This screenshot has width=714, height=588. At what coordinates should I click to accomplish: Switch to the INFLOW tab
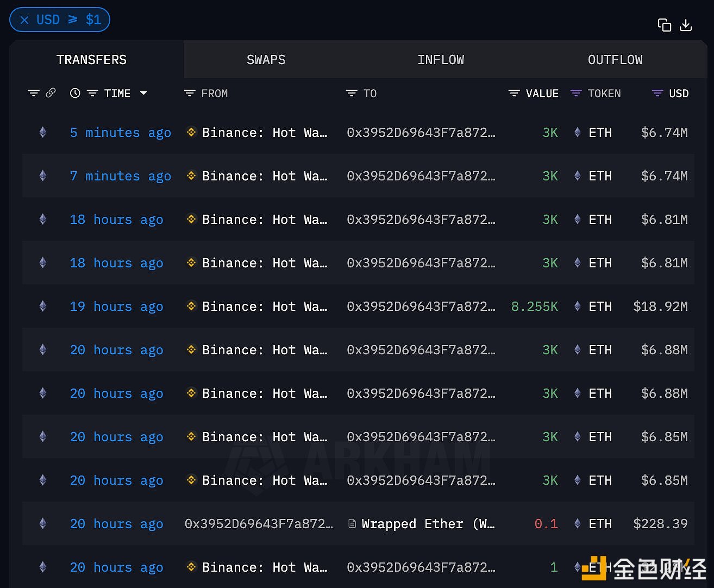tap(440, 60)
